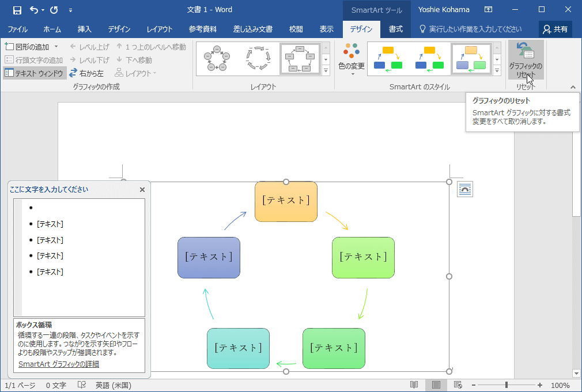Screen dimensions: 582x392
Task: Click the second bullet [テキスト] entry
Action: point(50,224)
